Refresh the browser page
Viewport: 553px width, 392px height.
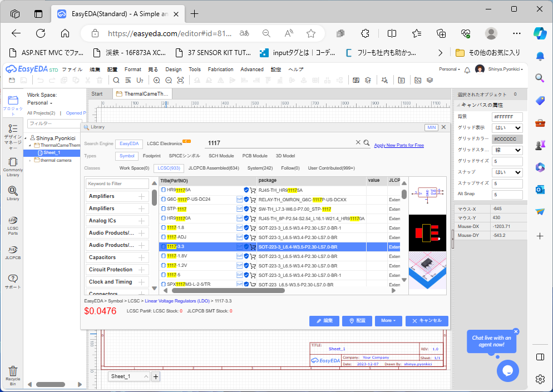click(41, 33)
